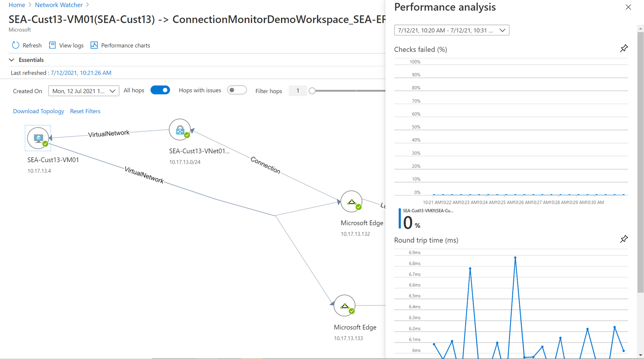This screenshot has height=359, width=644.
Task: Click the Download Topology link
Action: pos(38,111)
